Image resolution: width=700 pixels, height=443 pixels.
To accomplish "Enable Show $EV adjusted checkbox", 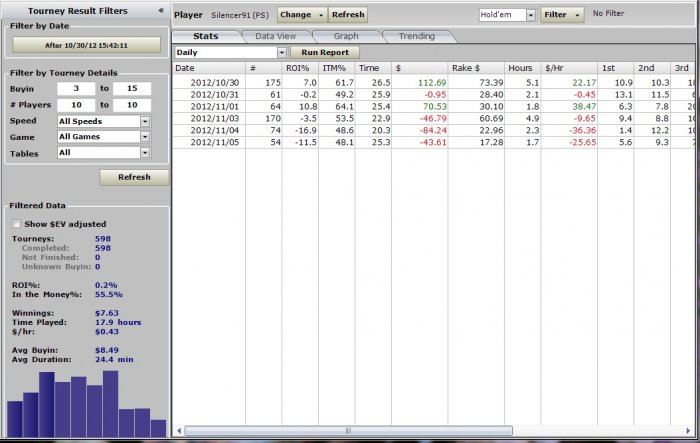I will coord(16,224).
